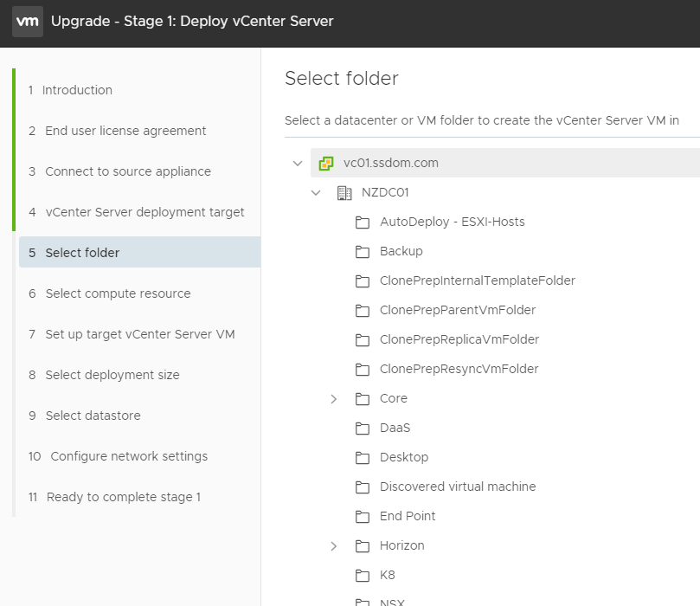Pick the ClonePrepReplicaVmFolder entry
Image resolution: width=700 pixels, height=606 pixels.
pos(459,339)
